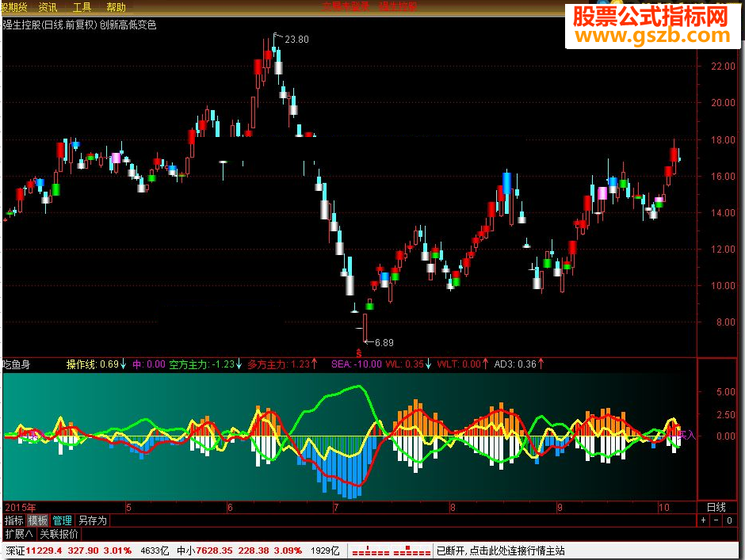
Task: Click the WLT 0.00 indicator value
Action: (x=462, y=364)
